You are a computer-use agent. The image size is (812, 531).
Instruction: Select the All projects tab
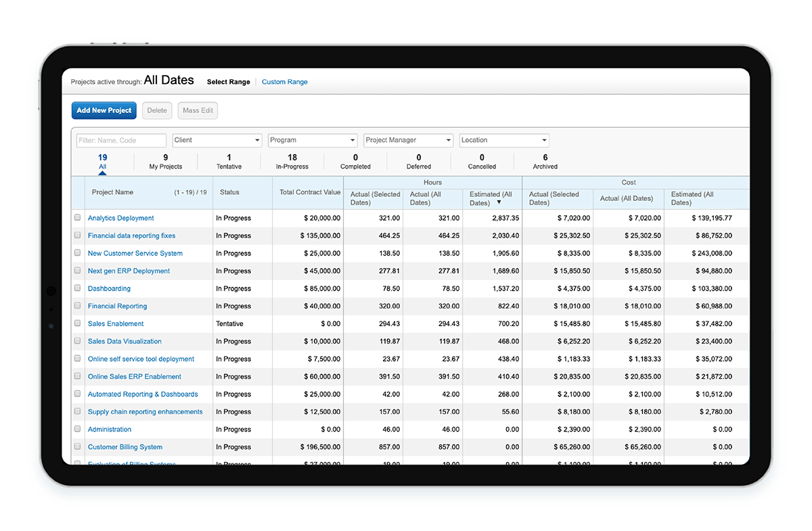(102, 162)
